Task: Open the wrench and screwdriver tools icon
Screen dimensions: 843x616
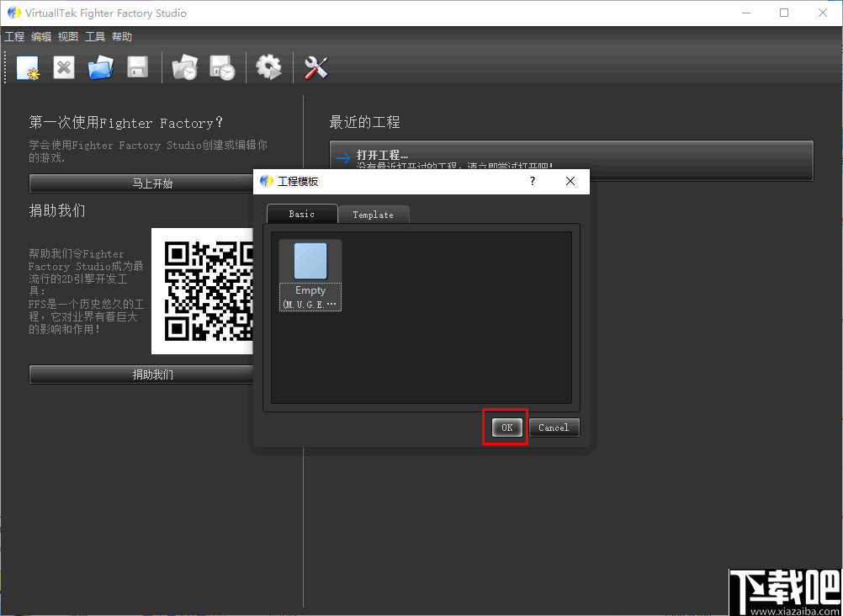Action: pos(316,68)
